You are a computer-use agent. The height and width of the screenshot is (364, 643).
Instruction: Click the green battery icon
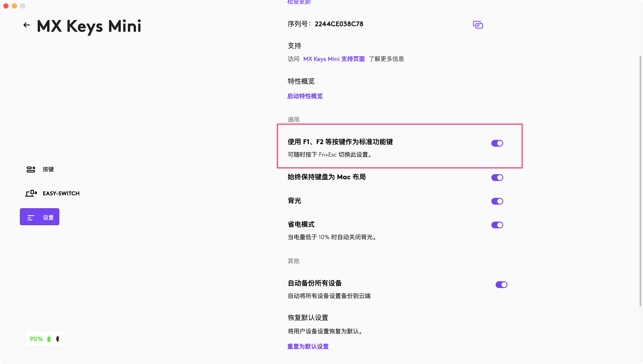(49, 339)
